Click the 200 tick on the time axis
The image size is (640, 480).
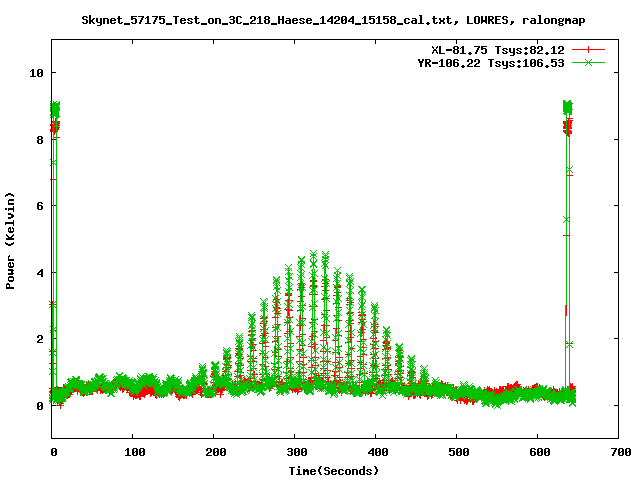point(214,453)
